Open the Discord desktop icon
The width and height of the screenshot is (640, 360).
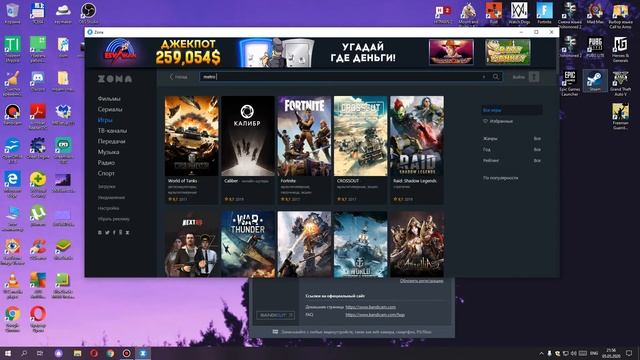click(x=38, y=81)
